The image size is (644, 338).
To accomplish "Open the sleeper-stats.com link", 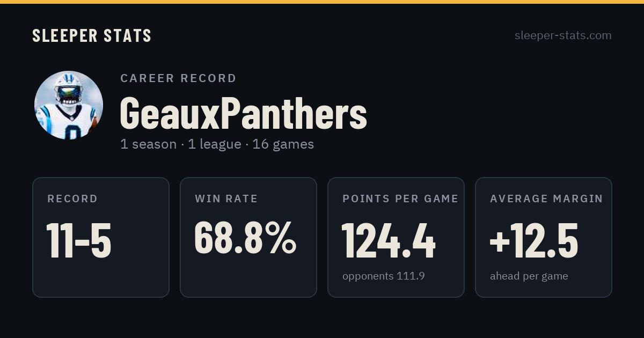I will pyautogui.click(x=563, y=35).
